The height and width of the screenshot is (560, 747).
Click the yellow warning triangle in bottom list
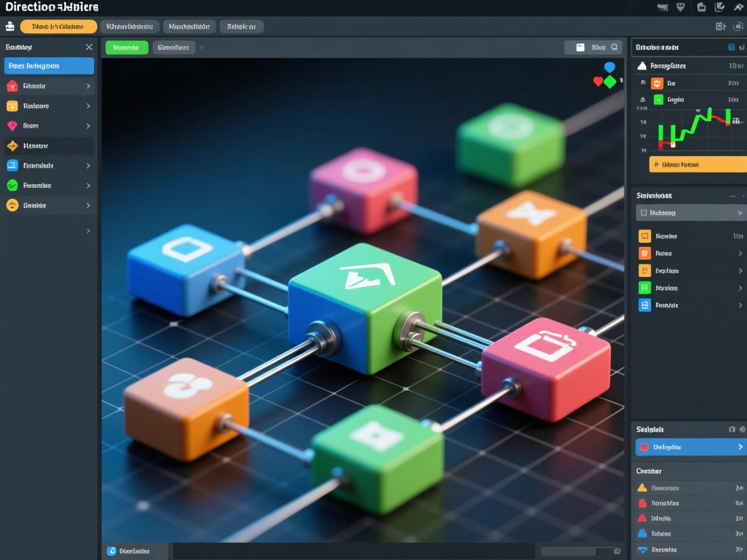642,488
